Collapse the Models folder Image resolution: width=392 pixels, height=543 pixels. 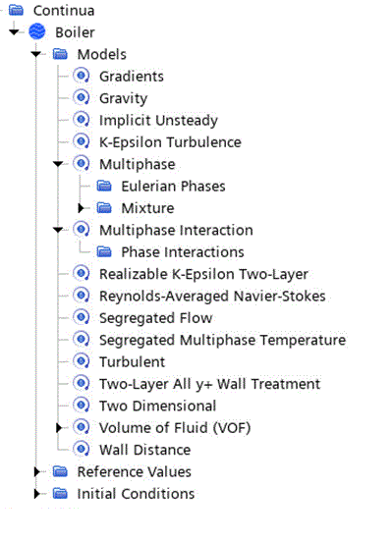36,54
